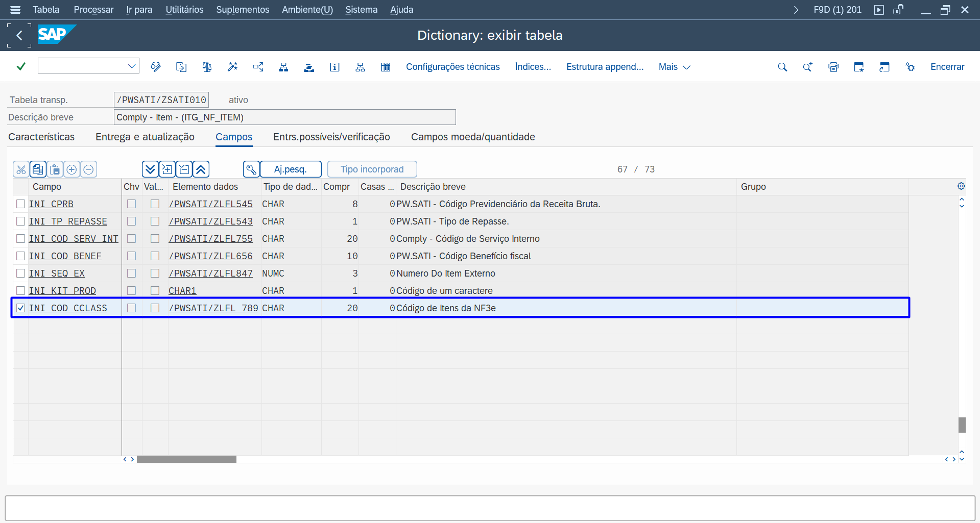The width and height of the screenshot is (980, 523).
Task: Click the Configurações técnicas button
Action: (x=452, y=67)
